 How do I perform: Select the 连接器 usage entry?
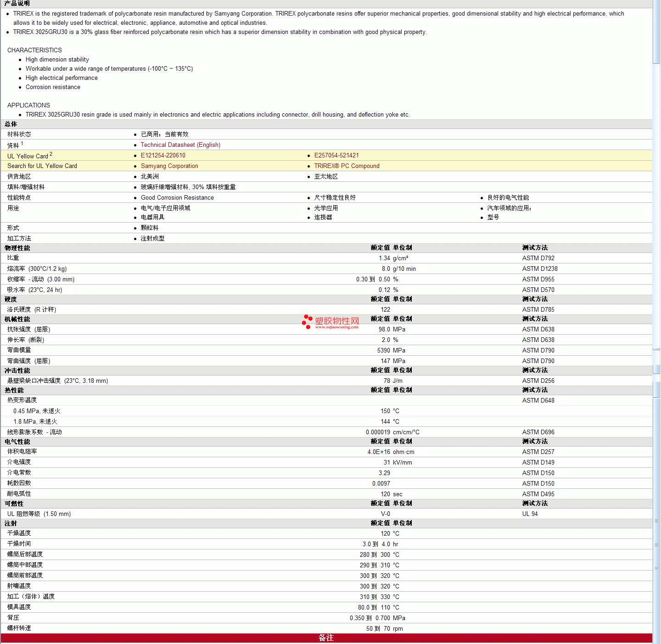tap(323, 218)
